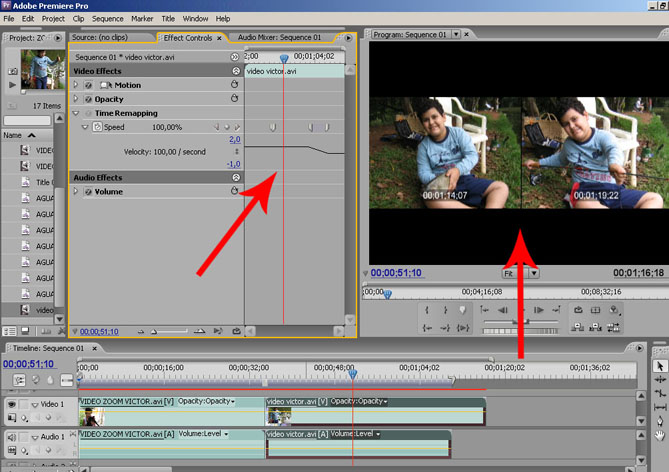Switch to Audio Mixer: Sequence 01 tab
669x472 pixels.
pos(279,37)
